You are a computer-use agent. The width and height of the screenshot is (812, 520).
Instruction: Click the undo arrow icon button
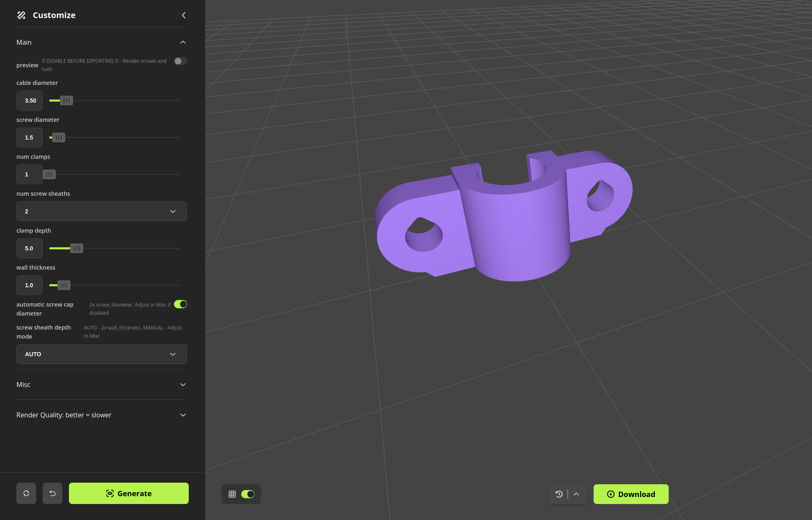coord(53,493)
